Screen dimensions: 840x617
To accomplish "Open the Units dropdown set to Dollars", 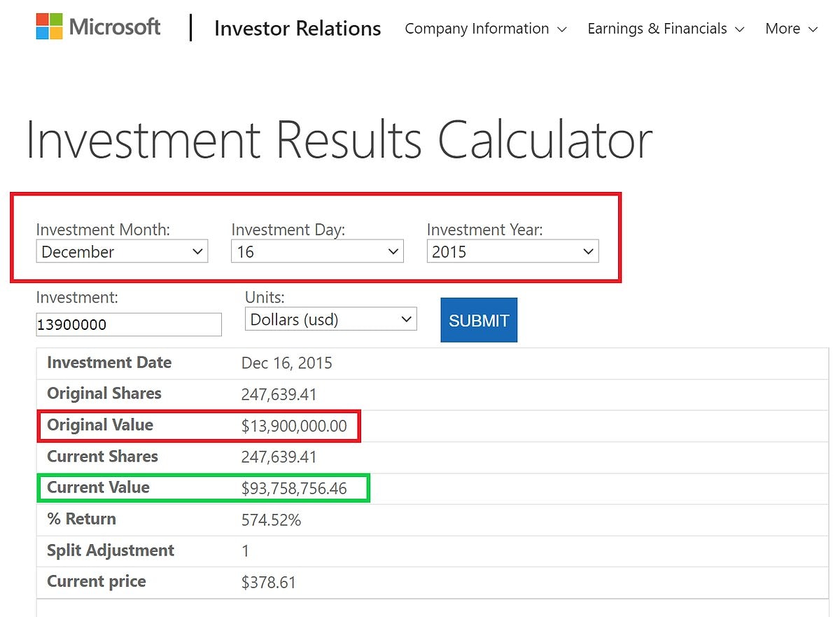I will click(x=330, y=319).
